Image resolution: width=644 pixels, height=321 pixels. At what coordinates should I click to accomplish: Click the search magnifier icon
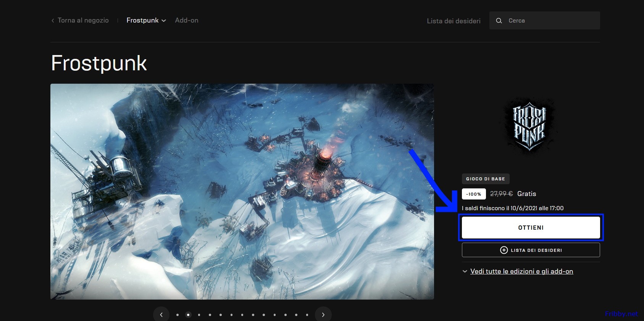(x=499, y=21)
